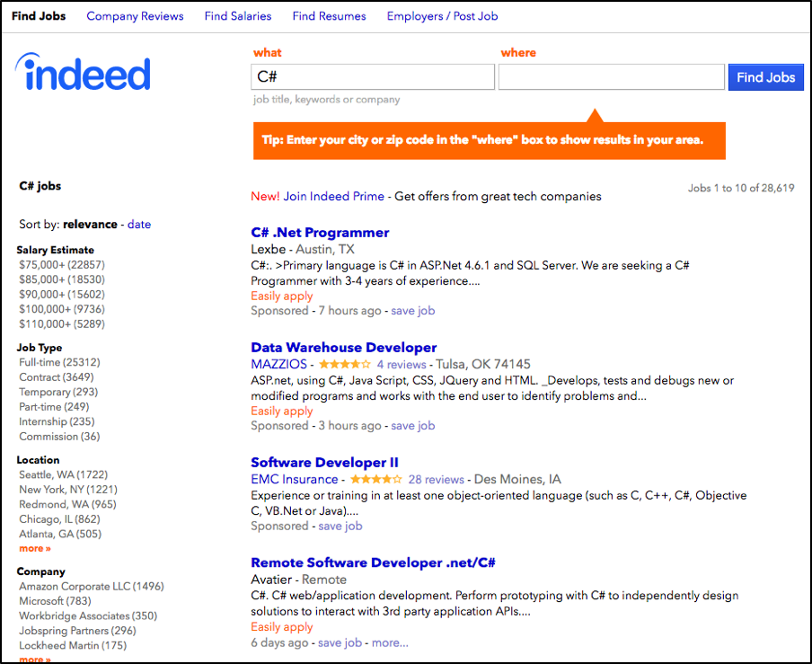Filter location to New York, NY
Image resolution: width=812 pixels, height=664 pixels.
click(68, 490)
